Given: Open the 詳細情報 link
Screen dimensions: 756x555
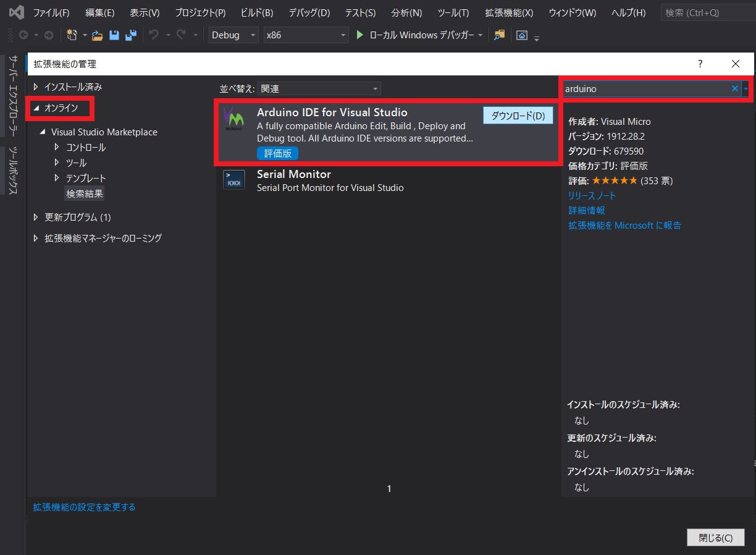Looking at the screenshot, I should coord(587,210).
